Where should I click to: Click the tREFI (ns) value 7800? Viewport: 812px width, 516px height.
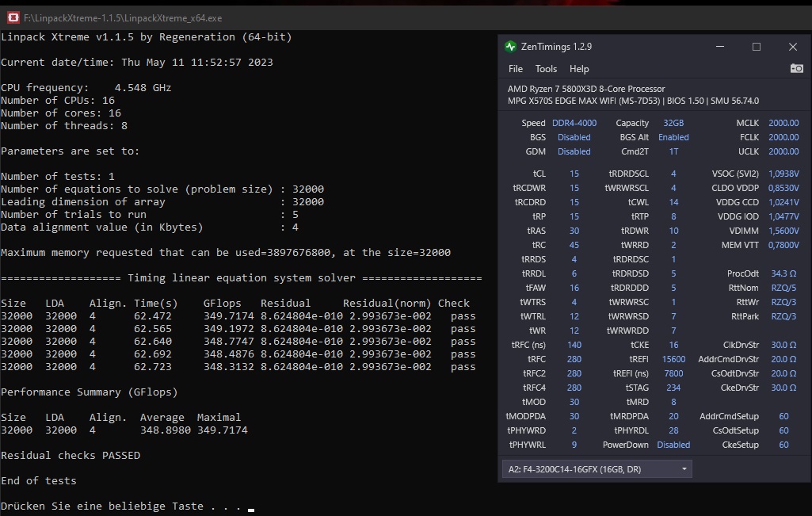pos(673,373)
